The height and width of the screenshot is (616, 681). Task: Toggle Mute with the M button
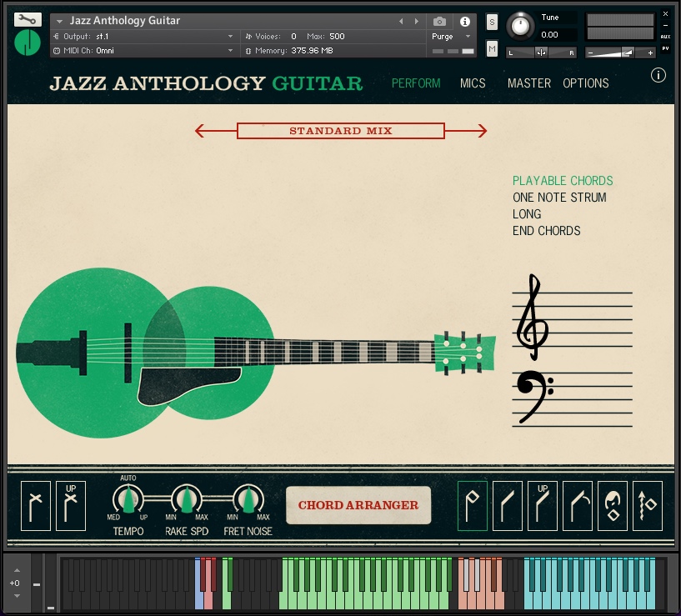click(x=492, y=49)
